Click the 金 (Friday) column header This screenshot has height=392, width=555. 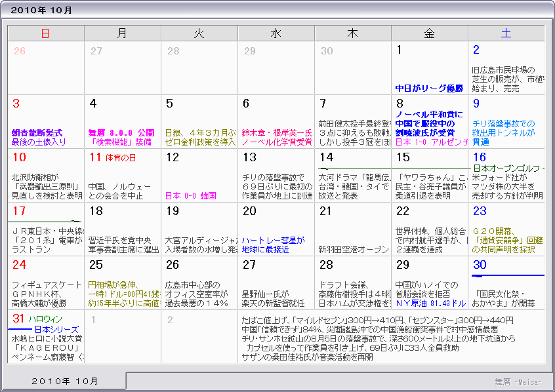coord(429,33)
